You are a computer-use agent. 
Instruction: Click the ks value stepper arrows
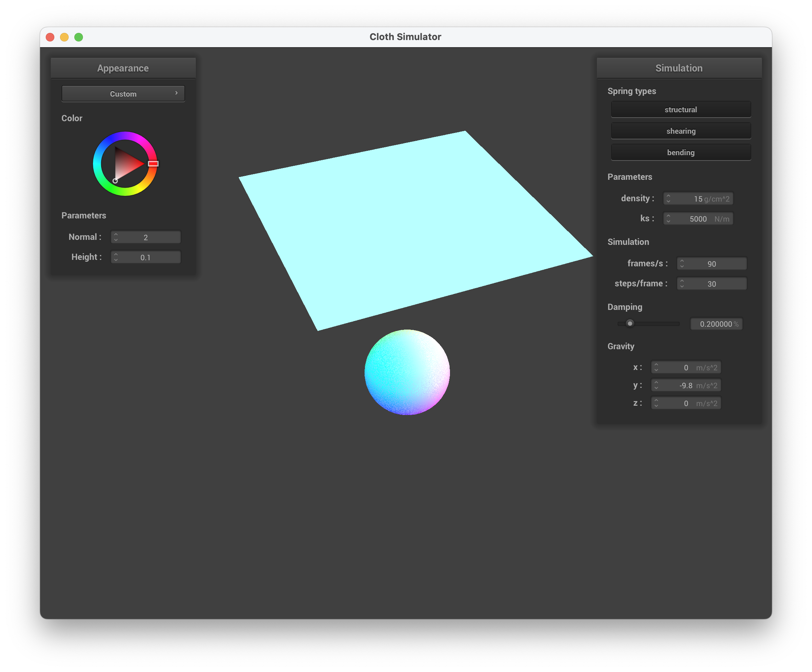click(x=668, y=218)
